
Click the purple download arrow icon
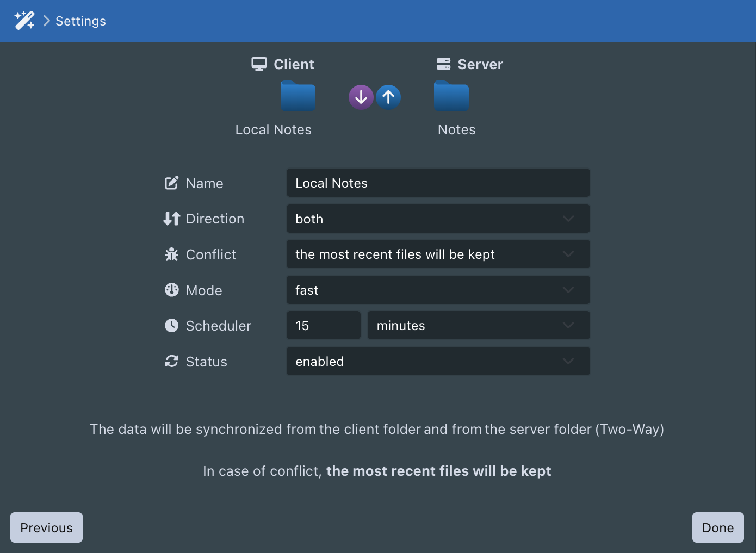tap(361, 97)
